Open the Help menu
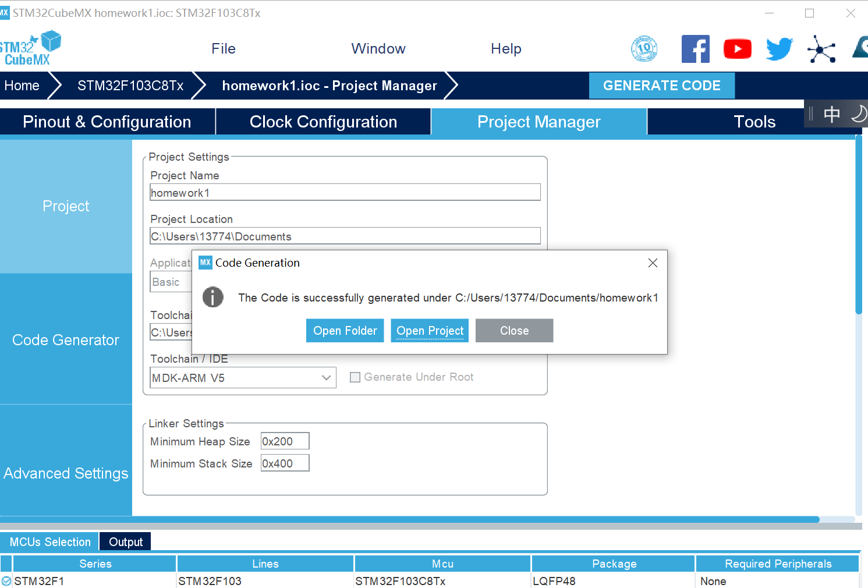868x588 pixels. (x=506, y=49)
